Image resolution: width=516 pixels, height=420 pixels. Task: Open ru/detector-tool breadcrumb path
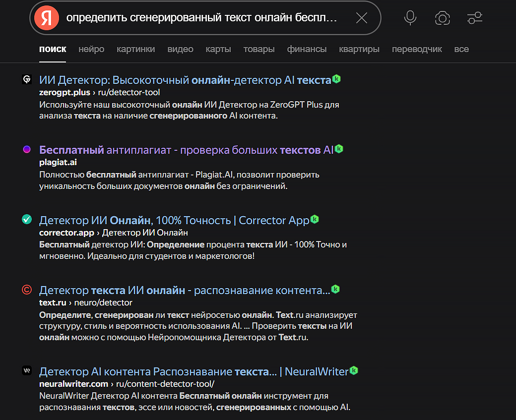pos(129,92)
